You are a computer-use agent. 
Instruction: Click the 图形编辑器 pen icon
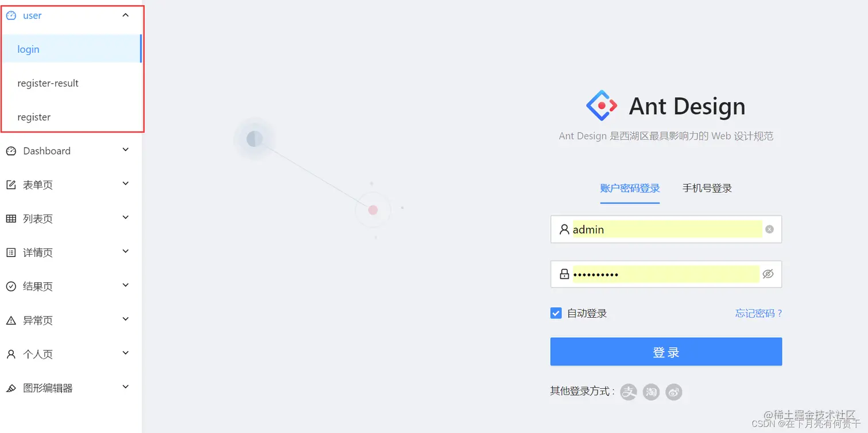point(11,387)
